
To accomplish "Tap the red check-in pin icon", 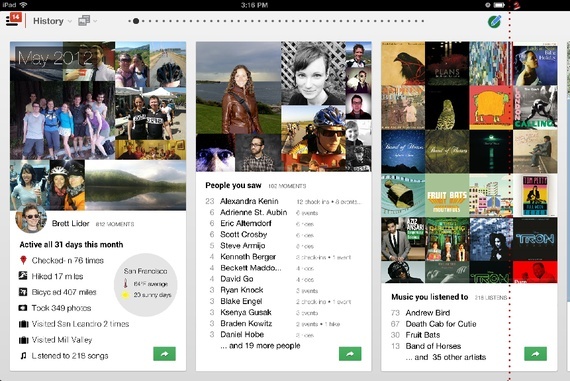I will [x=23, y=260].
